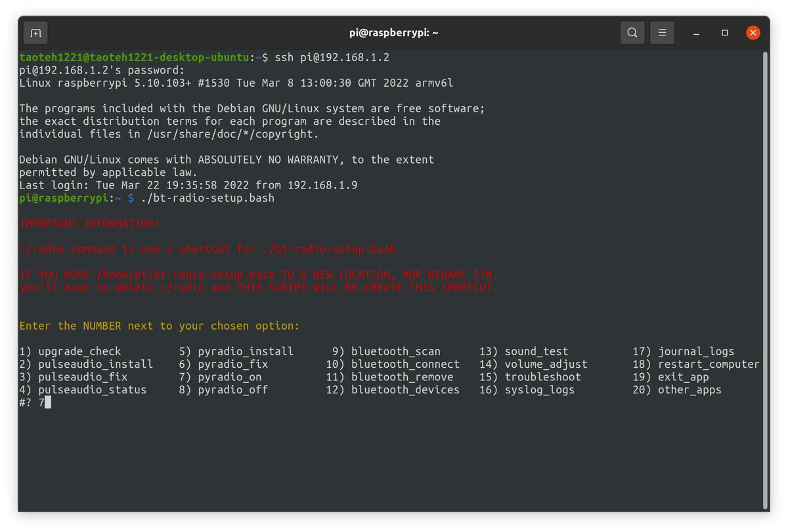The image size is (788, 532).
Task: Open a new terminal tab
Action: [35, 32]
